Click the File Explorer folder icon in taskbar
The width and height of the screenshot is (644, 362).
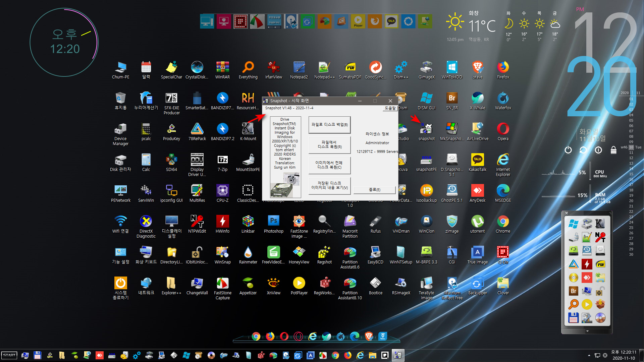coord(373,355)
